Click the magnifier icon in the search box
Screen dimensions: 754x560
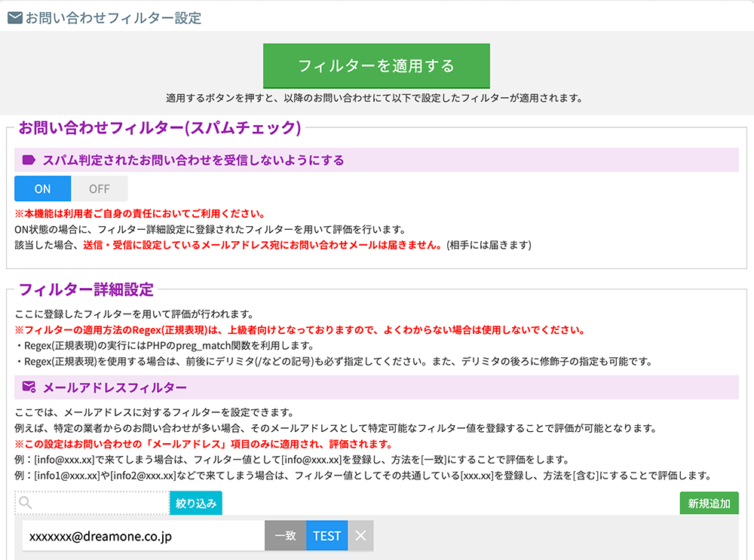coord(25,503)
